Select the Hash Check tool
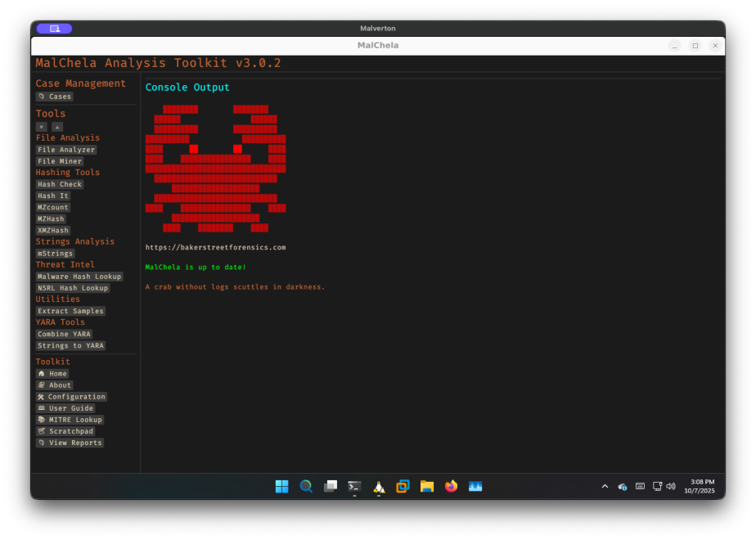This screenshot has width=756, height=540. tap(60, 184)
